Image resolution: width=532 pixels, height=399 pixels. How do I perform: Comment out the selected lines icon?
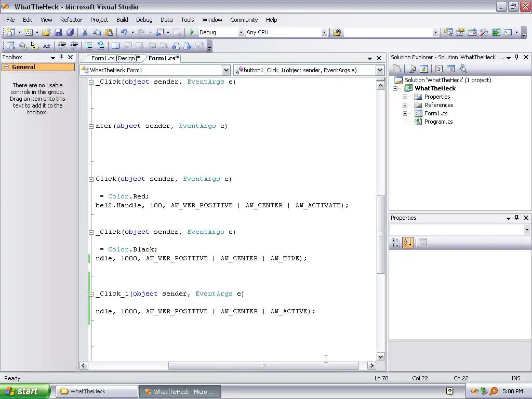88,46
